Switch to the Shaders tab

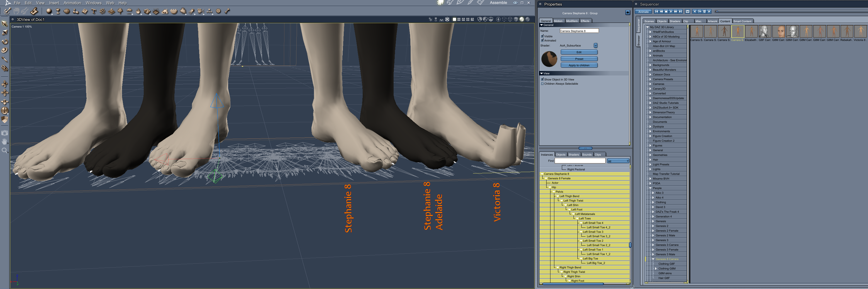(x=574, y=155)
